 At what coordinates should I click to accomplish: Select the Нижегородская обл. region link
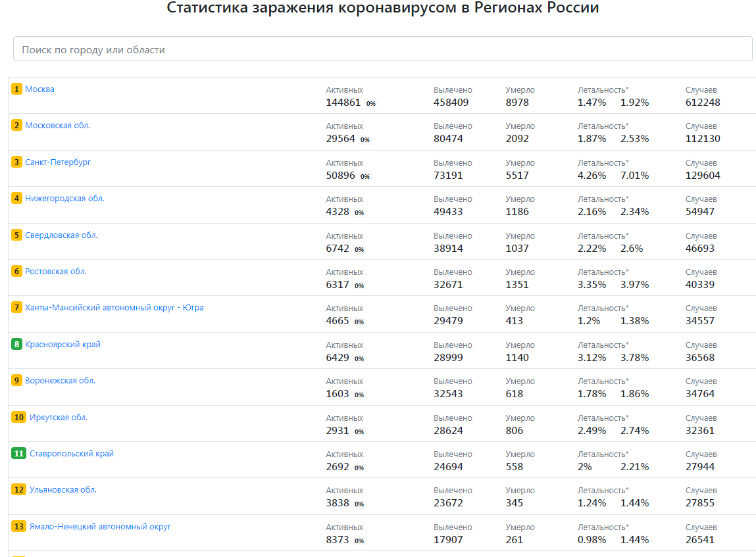pyautogui.click(x=64, y=199)
